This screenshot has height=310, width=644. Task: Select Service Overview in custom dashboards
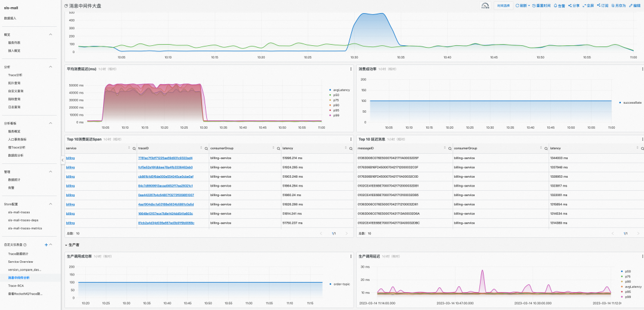20,262
